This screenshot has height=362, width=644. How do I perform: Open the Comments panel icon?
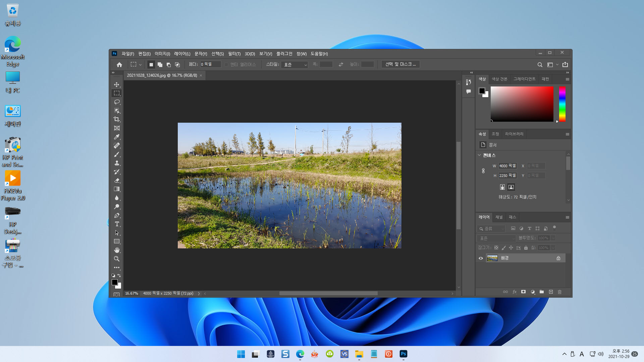(469, 92)
